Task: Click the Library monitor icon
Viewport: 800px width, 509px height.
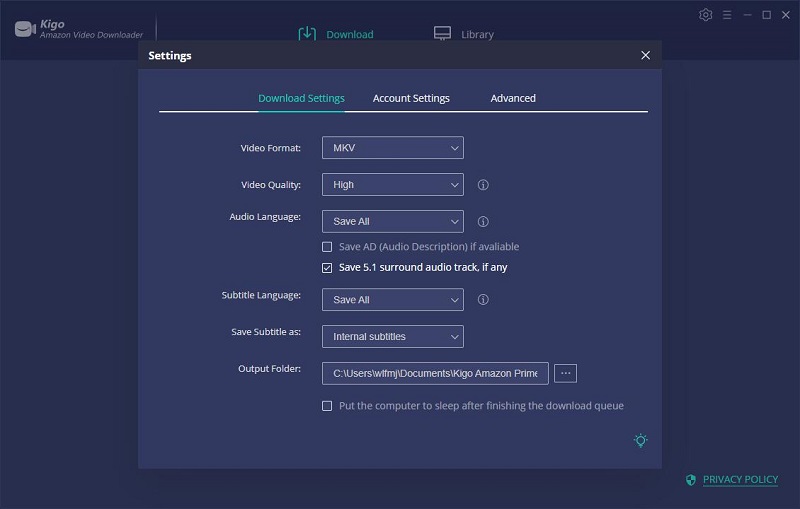Action: pyautogui.click(x=442, y=34)
